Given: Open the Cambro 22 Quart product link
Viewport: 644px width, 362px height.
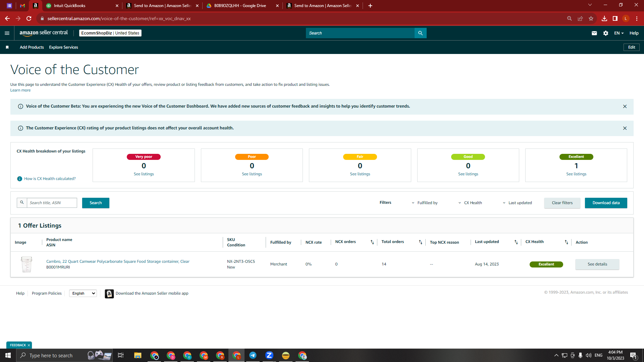Looking at the screenshot, I should [x=118, y=262].
